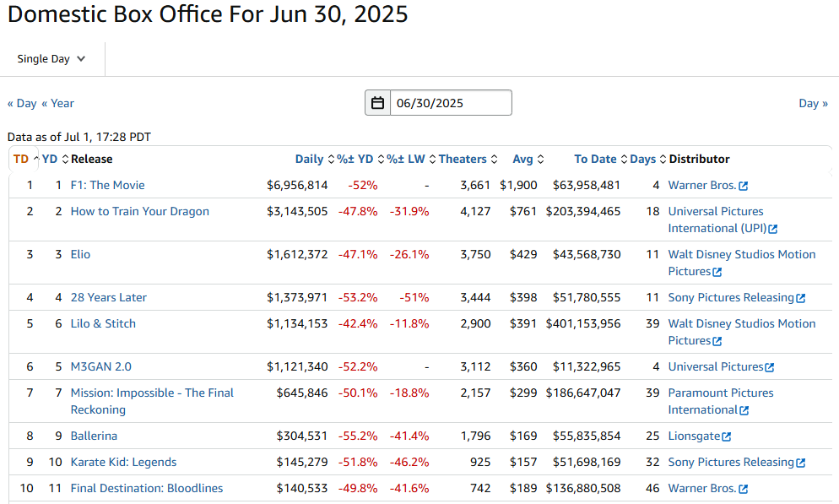
Task: Click sort arrows next to Days header
Action: coord(663,159)
